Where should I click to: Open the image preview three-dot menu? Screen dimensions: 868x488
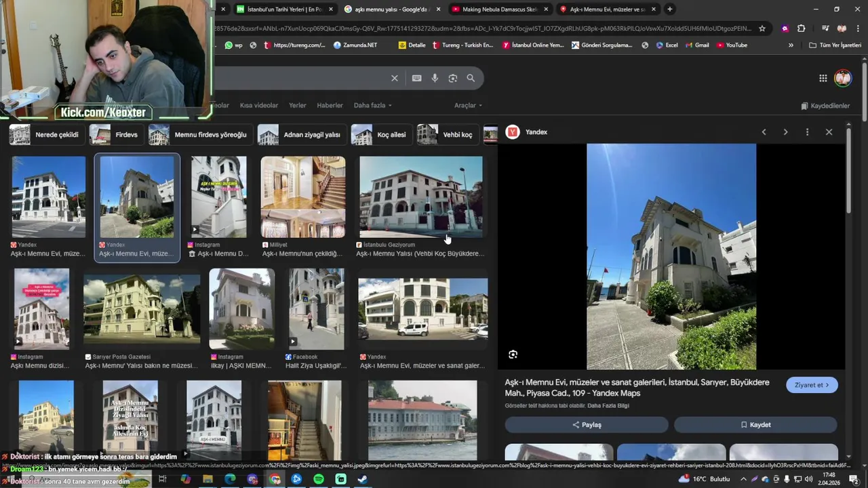807,132
